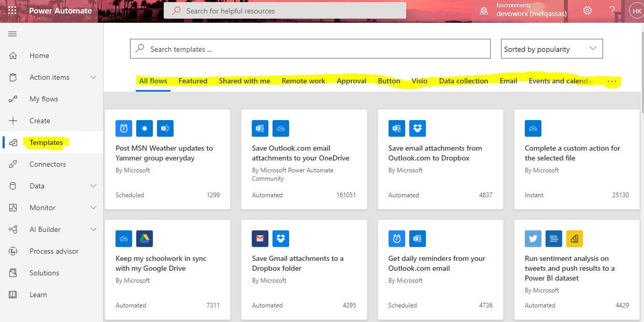Expand the Data section in the sidebar
The width and height of the screenshot is (644, 322).
(93, 186)
